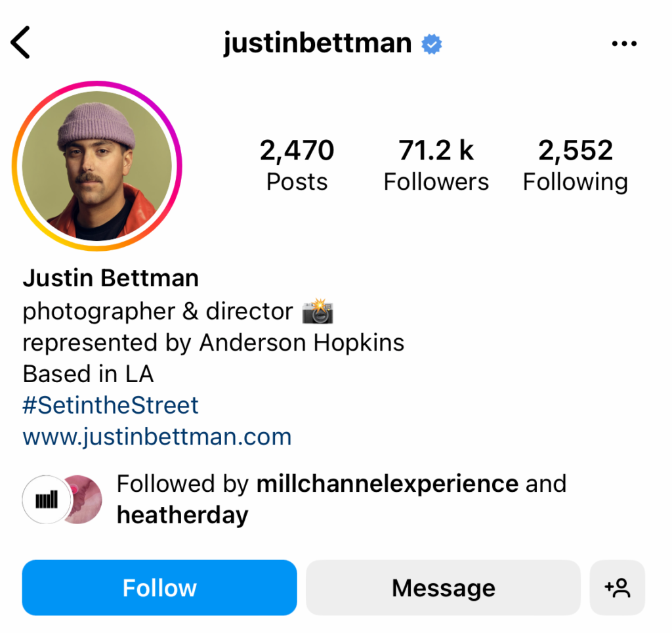Tap the millchannelexperience follower avatar
672x633 pixels.
pyautogui.click(x=46, y=500)
